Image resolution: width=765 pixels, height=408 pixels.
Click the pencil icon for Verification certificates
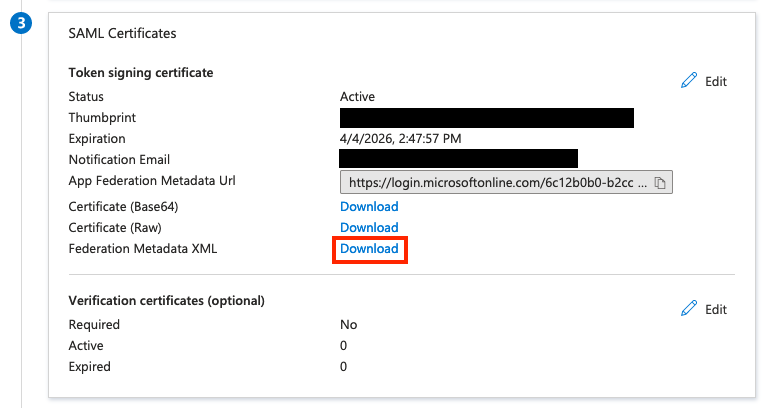click(689, 308)
